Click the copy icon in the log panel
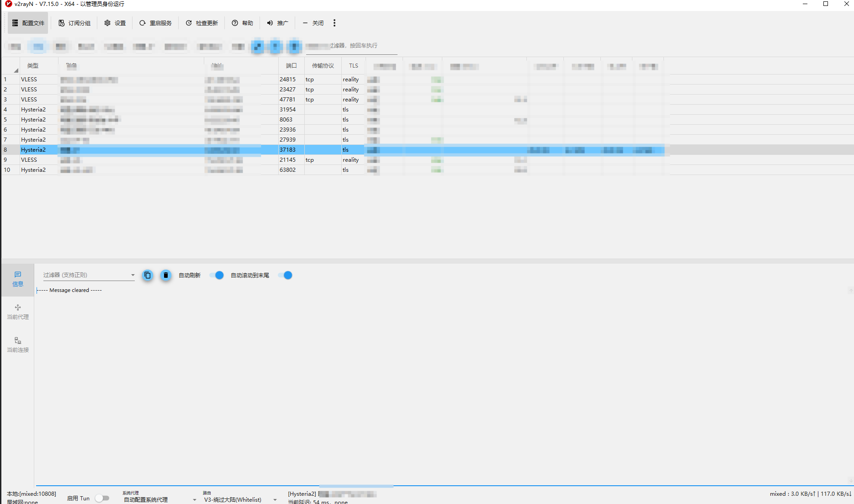Viewport: 854px width, 504px height. point(147,275)
